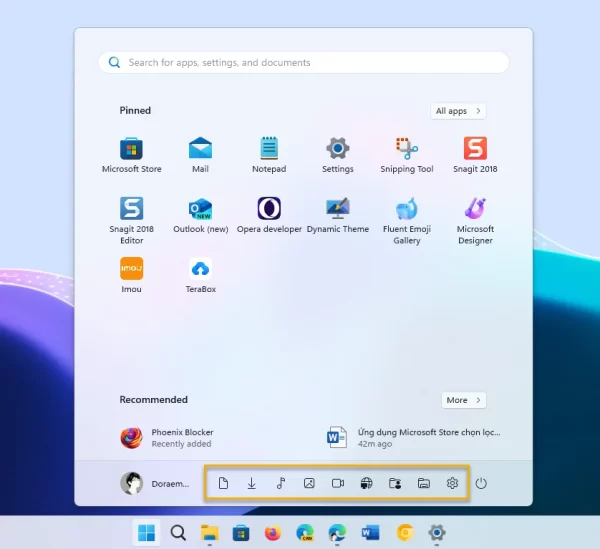Screen dimensions: 600x549
Task: Click the Start button on taskbar
Action: (146, 533)
